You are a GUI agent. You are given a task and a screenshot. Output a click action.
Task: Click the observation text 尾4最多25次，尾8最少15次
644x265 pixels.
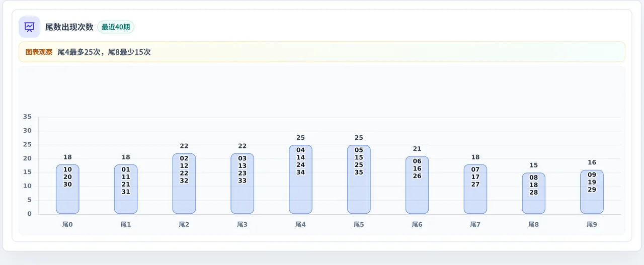(x=104, y=52)
